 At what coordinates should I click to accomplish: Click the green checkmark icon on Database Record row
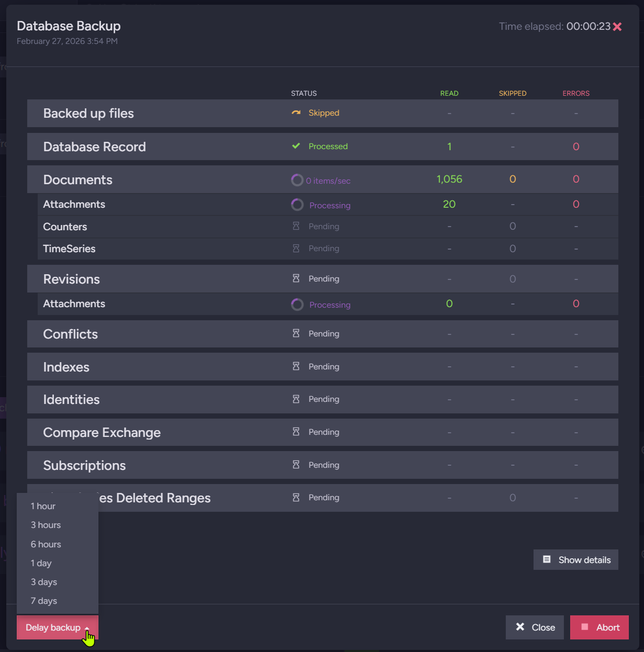[x=296, y=146]
